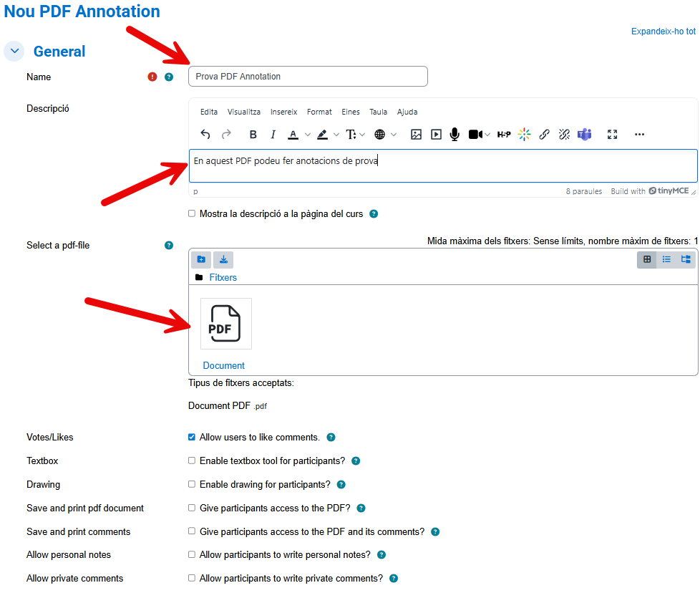Screen dimensions: 700x593
Task: Toggle bold formatting in the description editor
Action: [253, 135]
